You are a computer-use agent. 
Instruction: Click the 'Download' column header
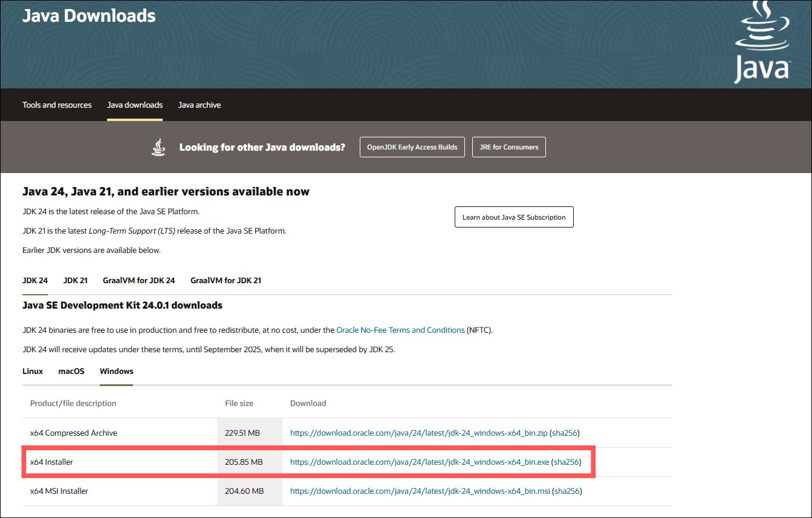[308, 403]
